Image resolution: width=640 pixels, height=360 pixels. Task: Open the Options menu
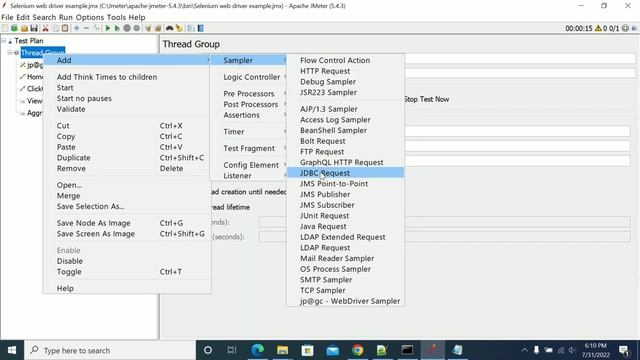[x=90, y=18]
